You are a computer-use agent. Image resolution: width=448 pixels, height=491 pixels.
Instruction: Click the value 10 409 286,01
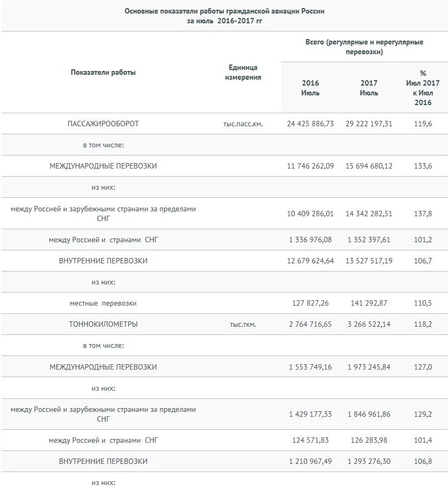point(310,214)
